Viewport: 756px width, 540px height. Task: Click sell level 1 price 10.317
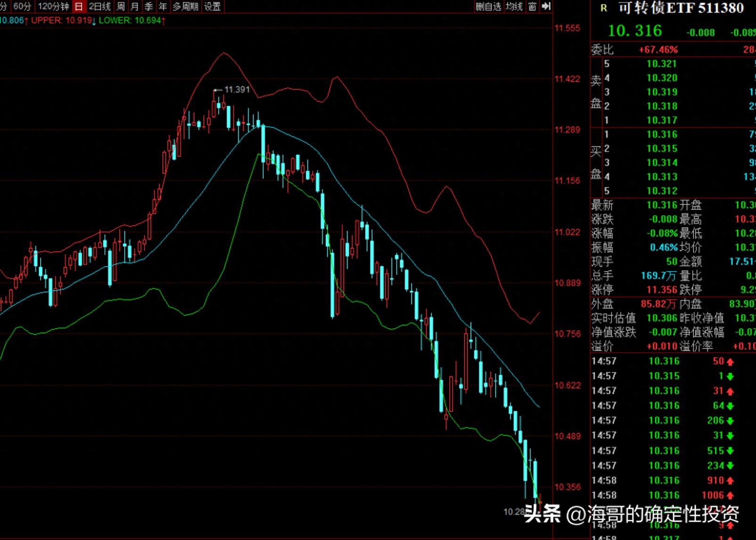coord(662,121)
